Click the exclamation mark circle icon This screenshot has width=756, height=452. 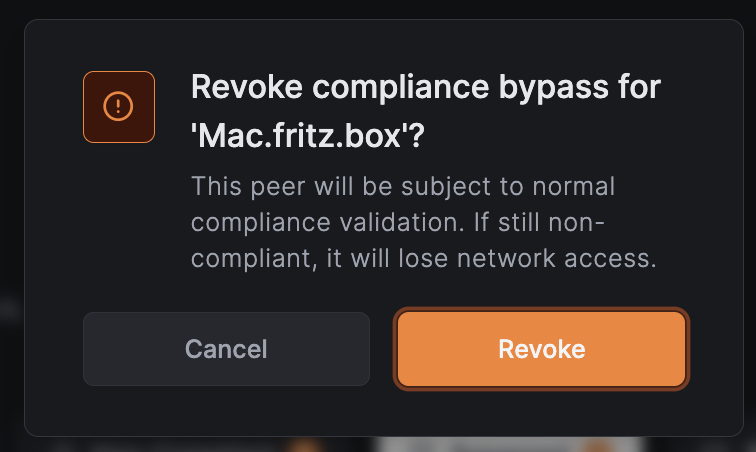[x=118, y=107]
